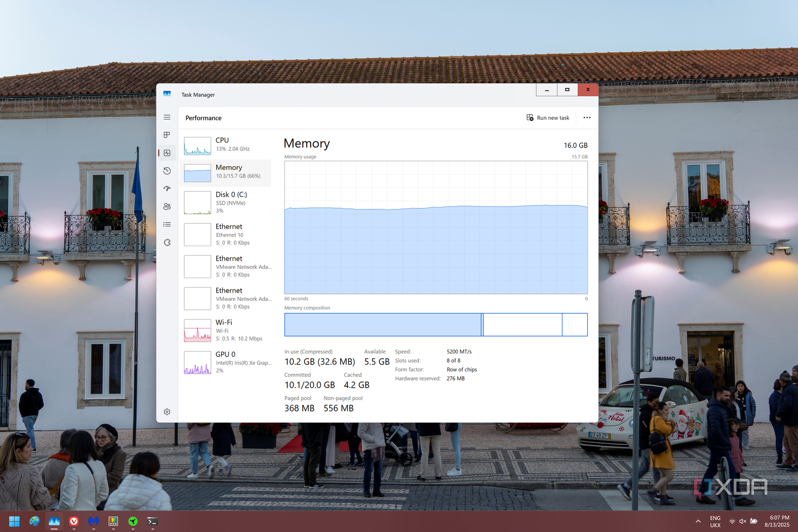Select the CPU performance item
Viewport: 798px width, 532px height.
227,145
